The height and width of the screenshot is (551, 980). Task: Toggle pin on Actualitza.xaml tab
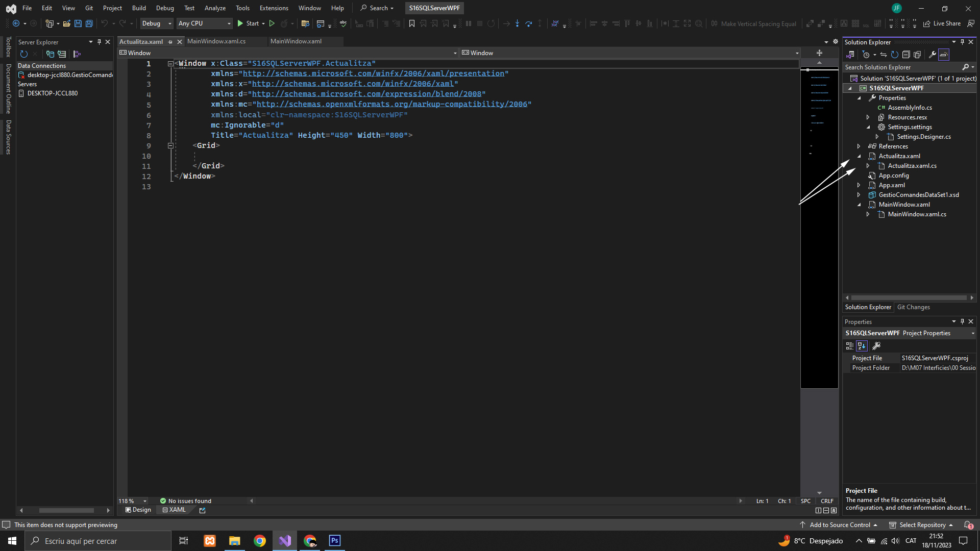pyautogui.click(x=170, y=42)
